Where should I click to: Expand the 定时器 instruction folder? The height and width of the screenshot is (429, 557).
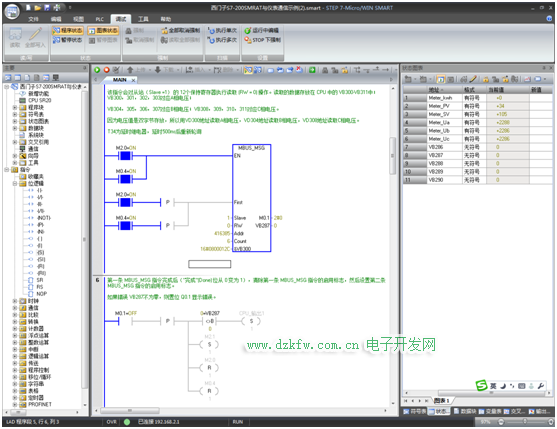tap(15, 398)
